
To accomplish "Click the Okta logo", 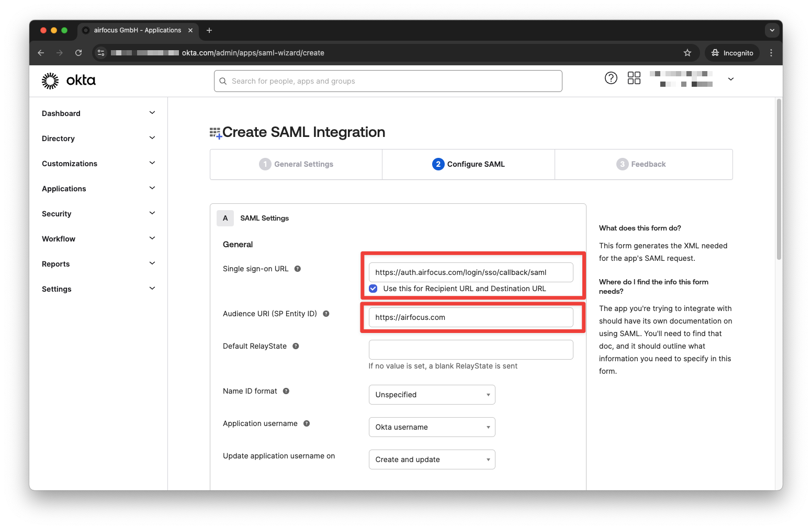I will pyautogui.click(x=69, y=80).
